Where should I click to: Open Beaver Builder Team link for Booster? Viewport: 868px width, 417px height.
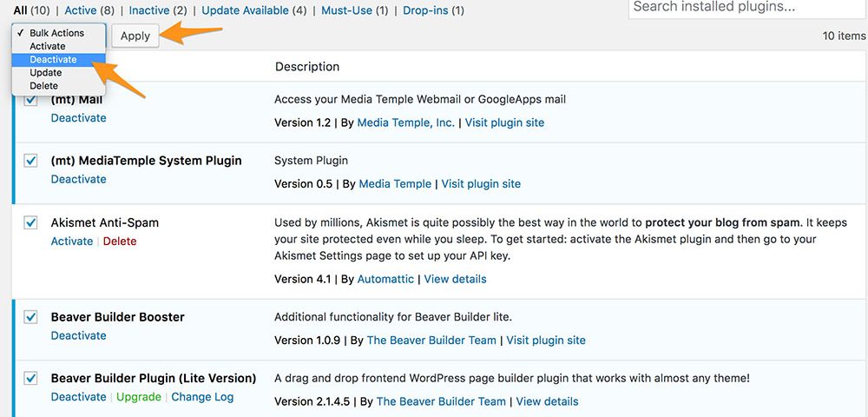[x=431, y=340]
